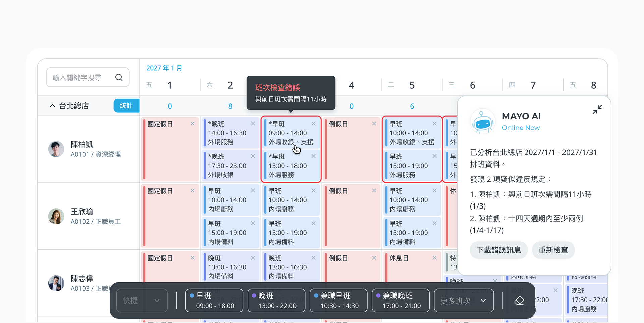The width and height of the screenshot is (644, 323).
Task: Select the 晚班 13:00 - 22:00 shift preset
Action: [x=276, y=301]
